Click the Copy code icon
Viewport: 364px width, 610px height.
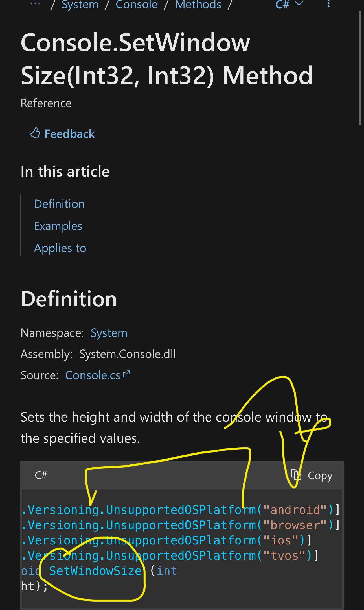pos(296,475)
